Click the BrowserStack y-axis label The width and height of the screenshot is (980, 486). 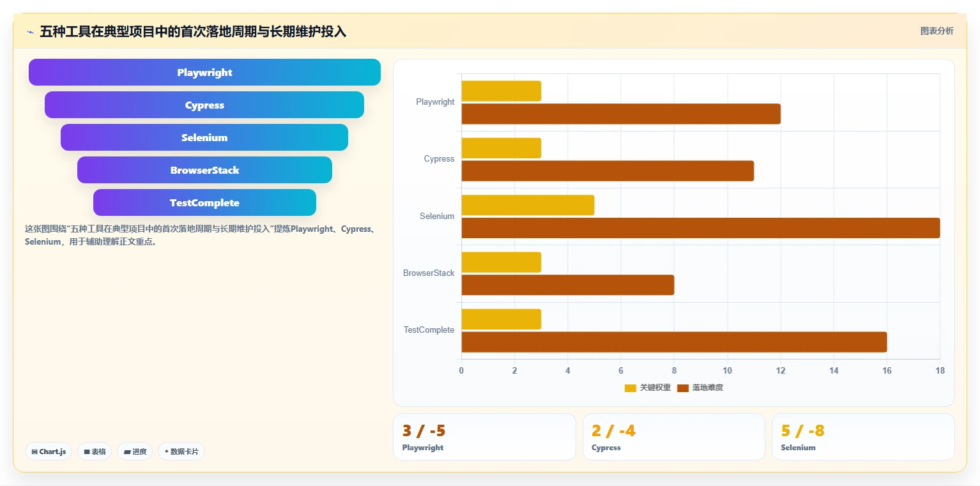click(429, 273)
